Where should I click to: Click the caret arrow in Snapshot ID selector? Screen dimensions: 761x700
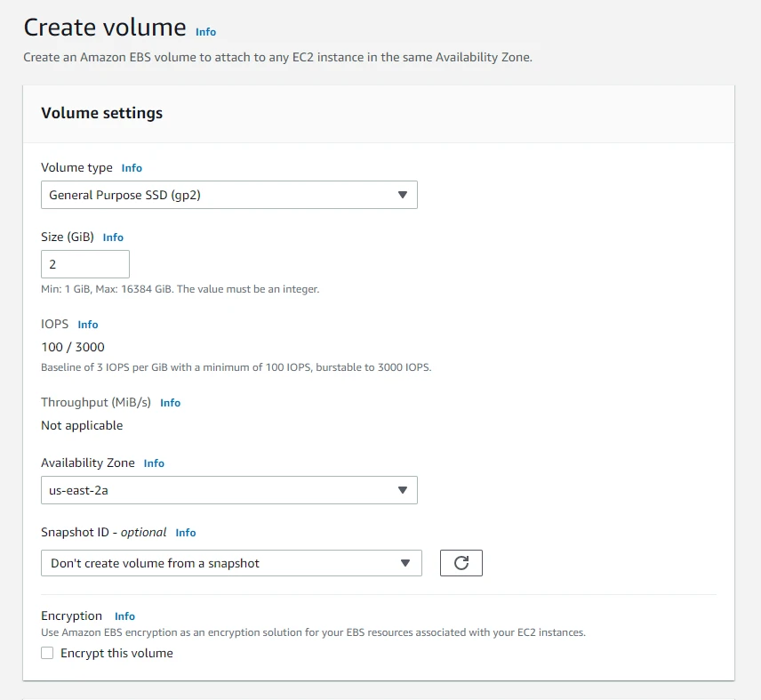click(x=406, y=563)
